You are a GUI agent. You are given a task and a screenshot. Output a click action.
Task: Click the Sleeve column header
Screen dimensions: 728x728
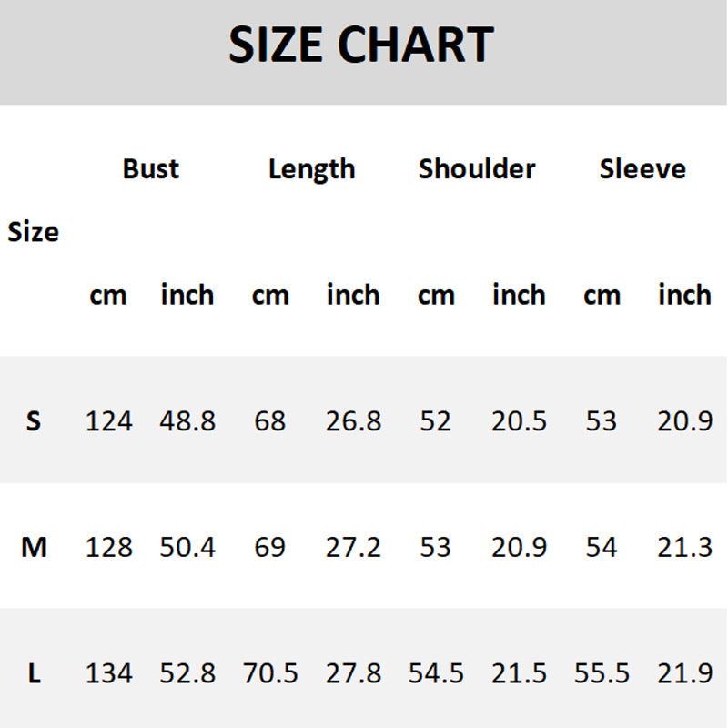pyautogui.click(x=642, y=169)
